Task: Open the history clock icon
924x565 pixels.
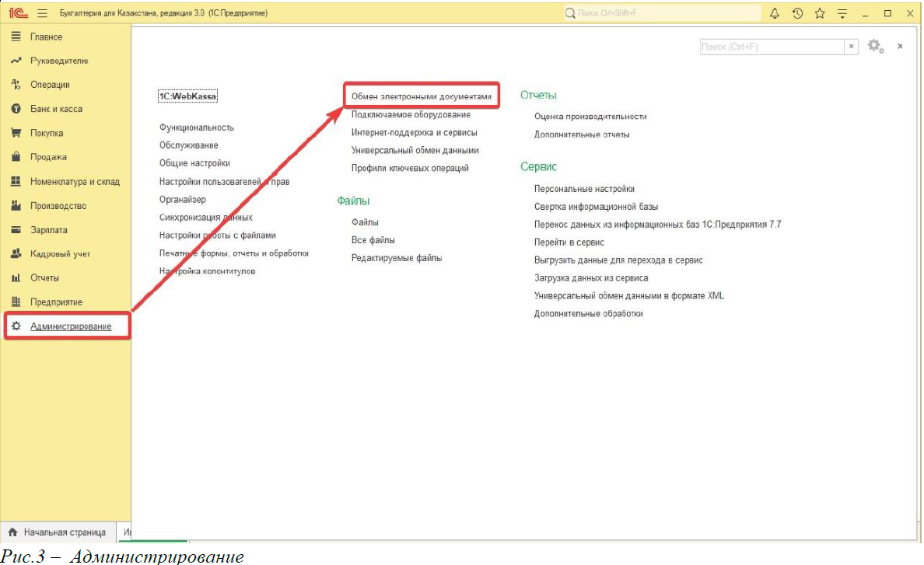Action: [x=796, y=13]
